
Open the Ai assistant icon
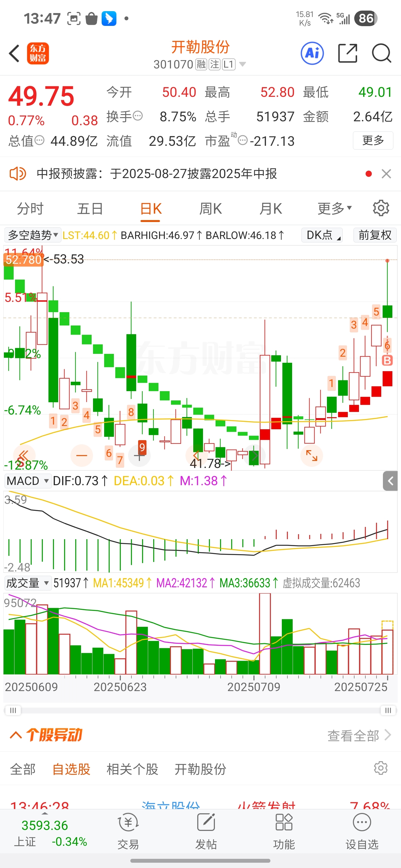pos(312,53)
